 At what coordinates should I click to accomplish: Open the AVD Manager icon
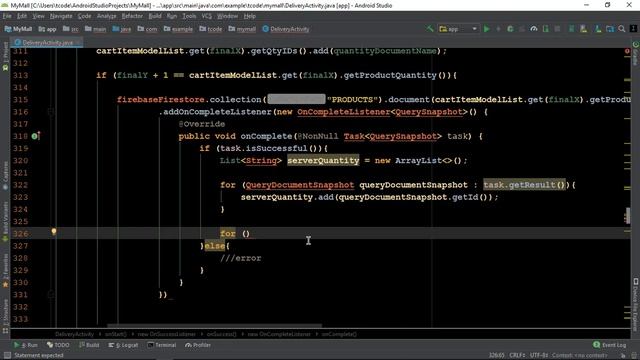[x=583, y=29]
